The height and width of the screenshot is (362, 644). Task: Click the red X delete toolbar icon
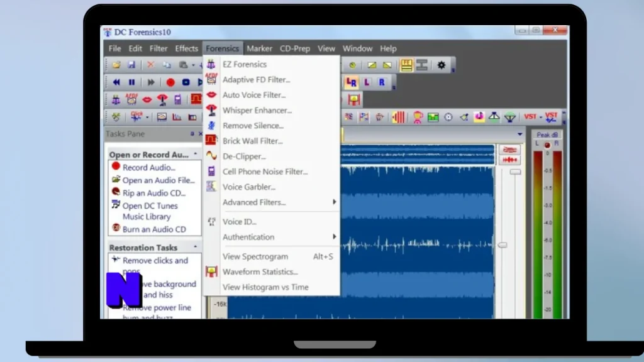pyautogui.click(x=151, y=65)
